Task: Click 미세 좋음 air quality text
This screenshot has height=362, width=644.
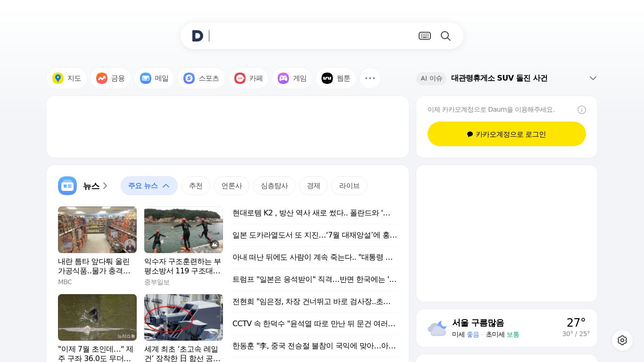Action: click(465, 334)
